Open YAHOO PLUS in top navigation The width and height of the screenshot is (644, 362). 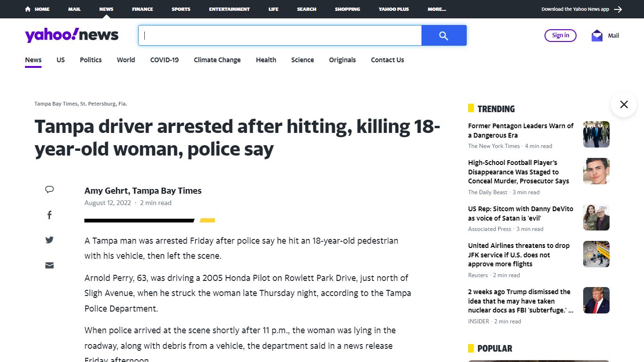[394, 9]
